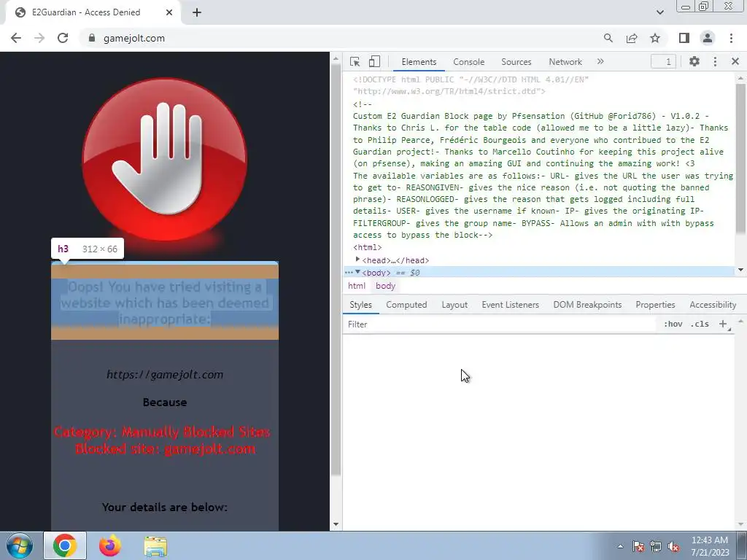Screen dimensions: 747x560
Task: Bookmark this tab with star icon
Action: [x=655, y=38]
